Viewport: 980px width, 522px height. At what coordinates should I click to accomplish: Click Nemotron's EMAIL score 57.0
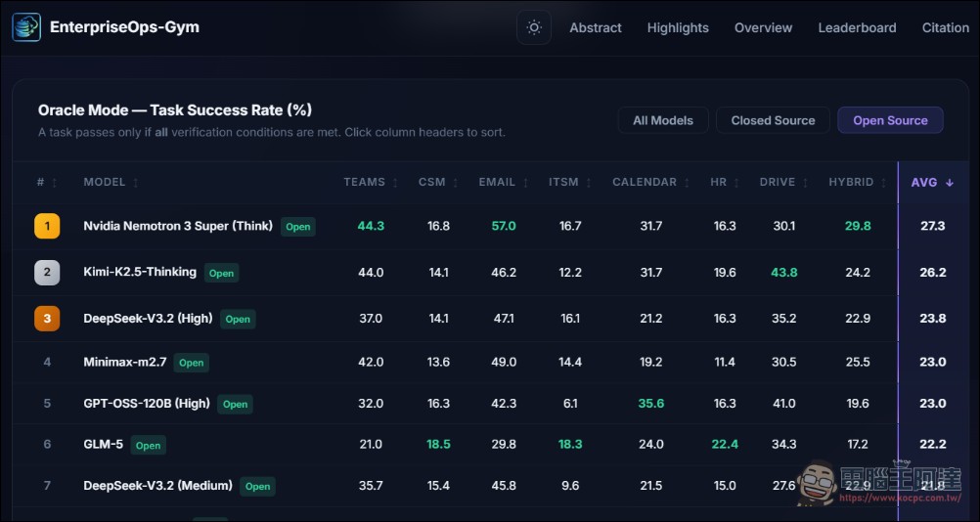coord(504,226)
